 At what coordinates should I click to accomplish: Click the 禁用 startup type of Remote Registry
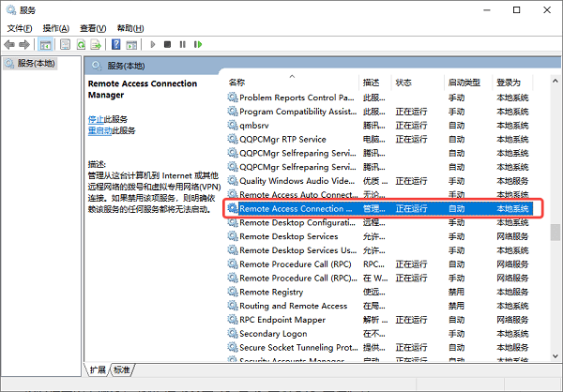(x=456, y=293)
